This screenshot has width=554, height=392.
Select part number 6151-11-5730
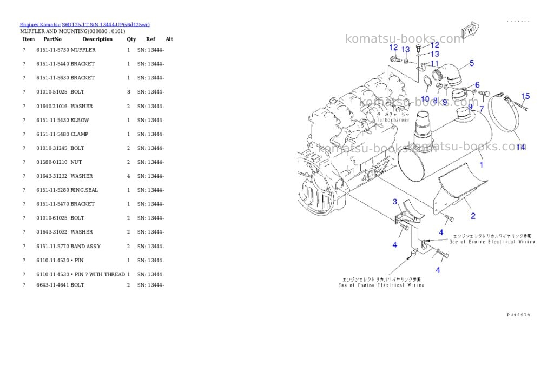tap(52, 50)
